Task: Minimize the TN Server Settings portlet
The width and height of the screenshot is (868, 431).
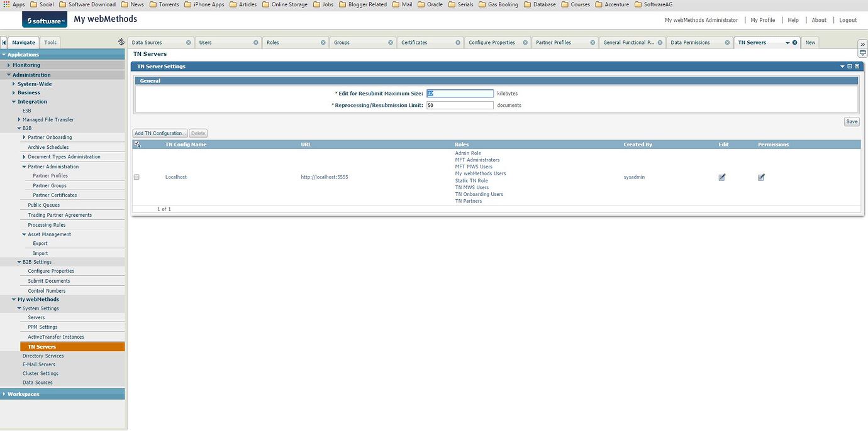Action: [850, 66]
